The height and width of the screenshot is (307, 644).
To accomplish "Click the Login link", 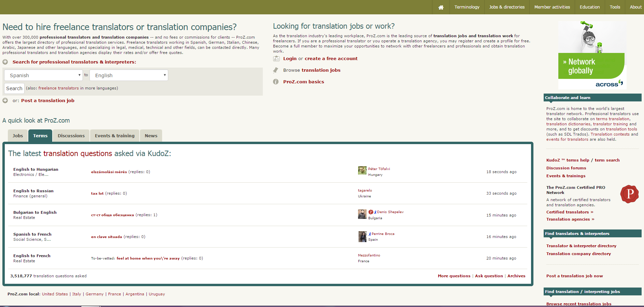I will click(290, 58).
